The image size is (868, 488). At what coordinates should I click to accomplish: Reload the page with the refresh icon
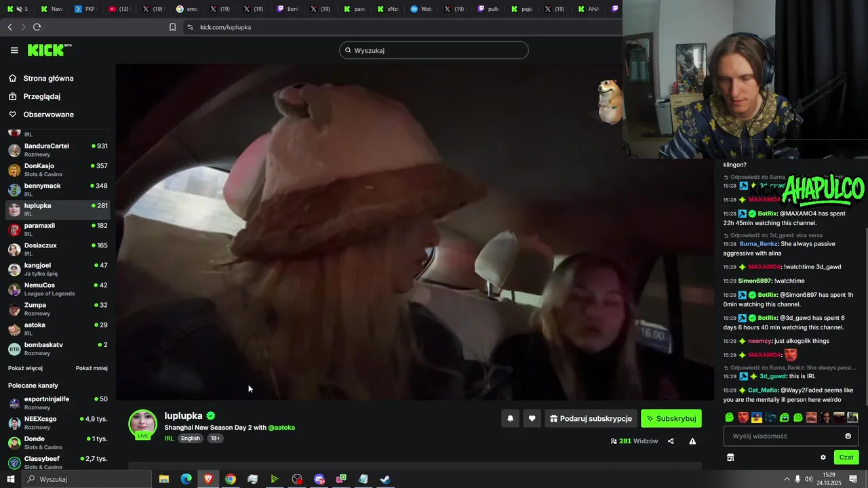tap(37, 27)
